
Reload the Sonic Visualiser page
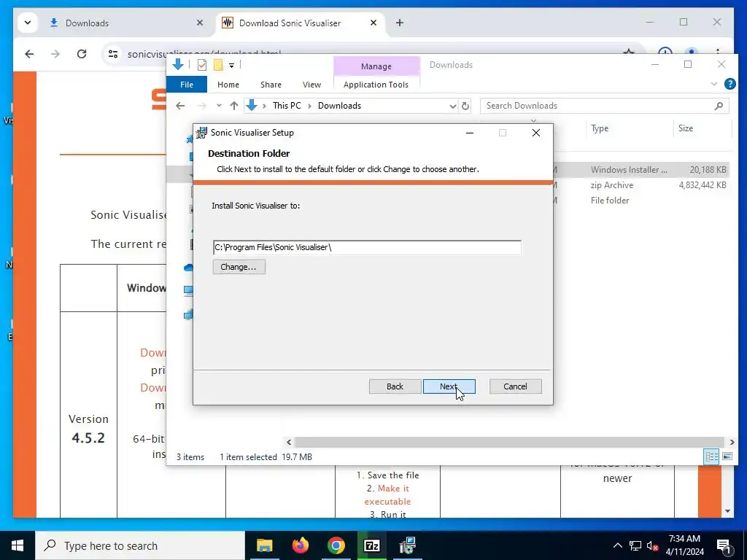[82, 54]
